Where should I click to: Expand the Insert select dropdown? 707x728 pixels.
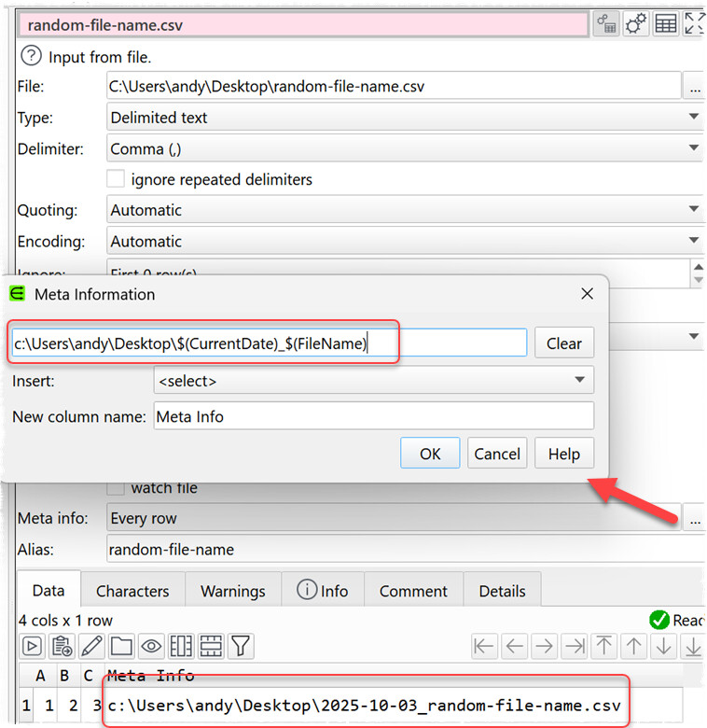coord(373,381)
